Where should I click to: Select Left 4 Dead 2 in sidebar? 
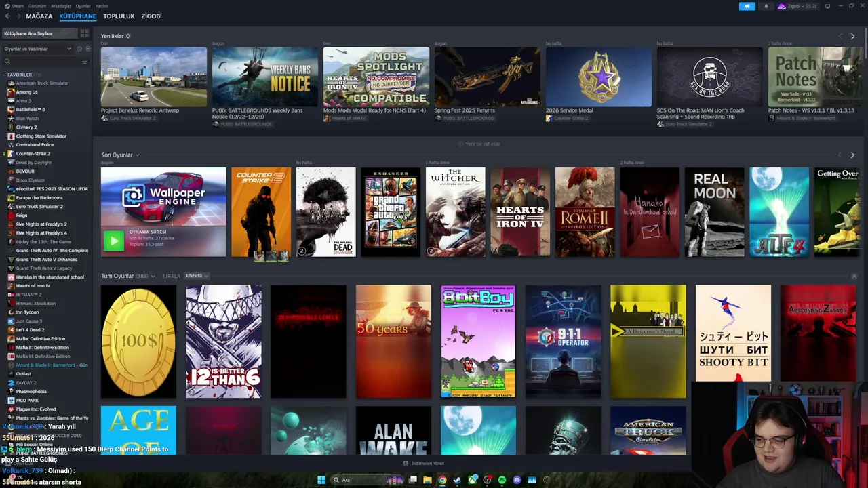point(30,329)
